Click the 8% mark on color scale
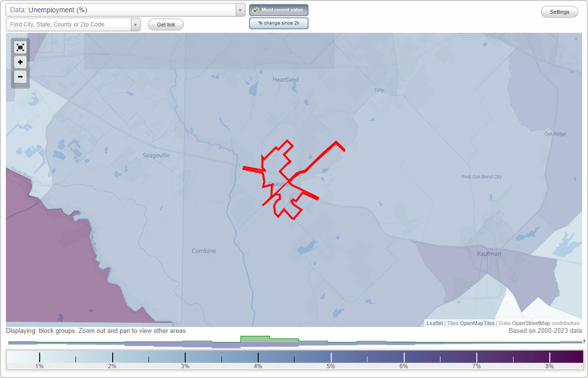Screen dimensions: 588x378 [x=549, y=366]
